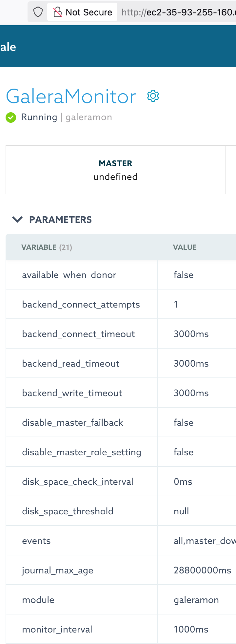The image size is (236, 644).
Task: Select the disable_master_failback parameter row
Action: (x=121, y=422)
